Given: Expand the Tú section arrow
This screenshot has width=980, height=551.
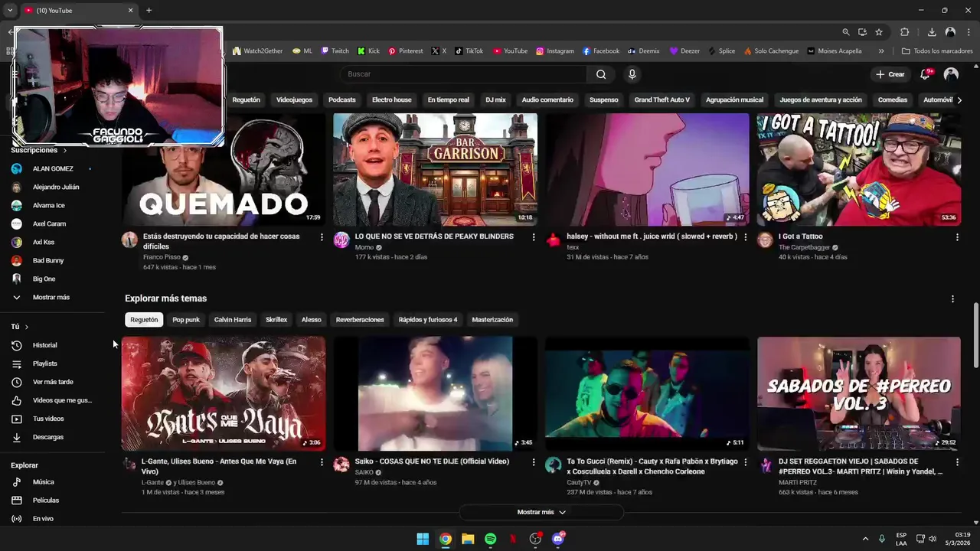Looking at the screenshot, I should tap(26, 327).
